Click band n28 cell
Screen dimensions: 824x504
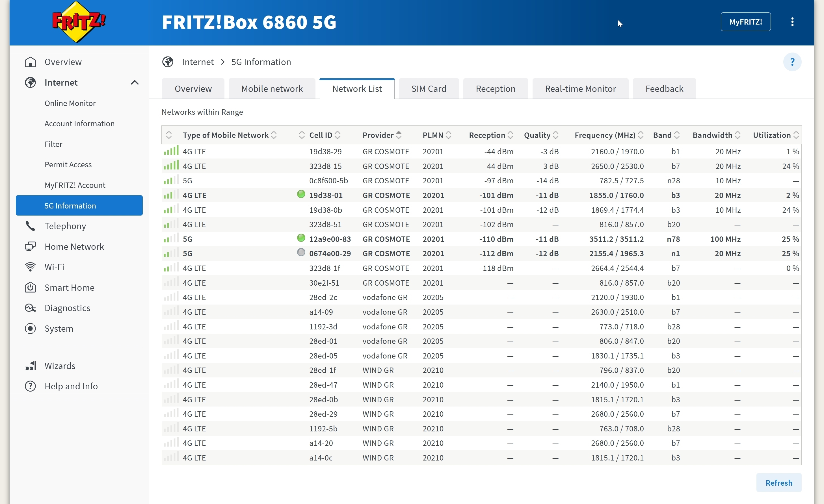click(x=673, y=181)
